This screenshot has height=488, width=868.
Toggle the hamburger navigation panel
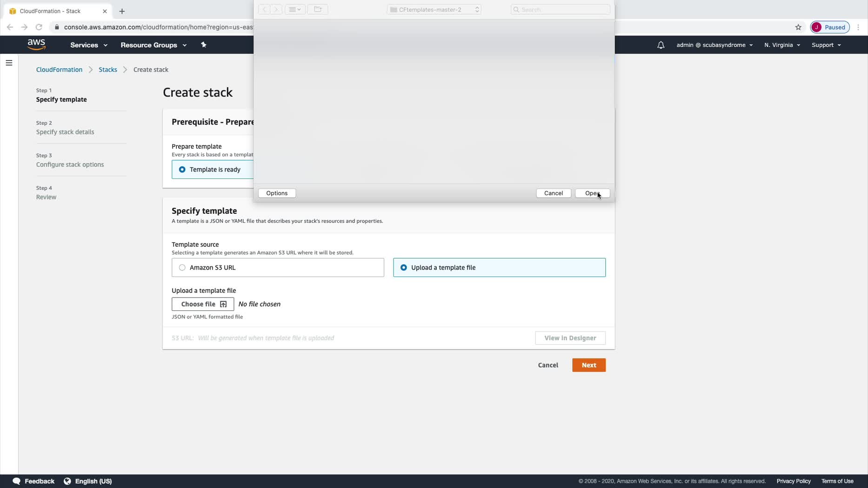pos(9,63)
